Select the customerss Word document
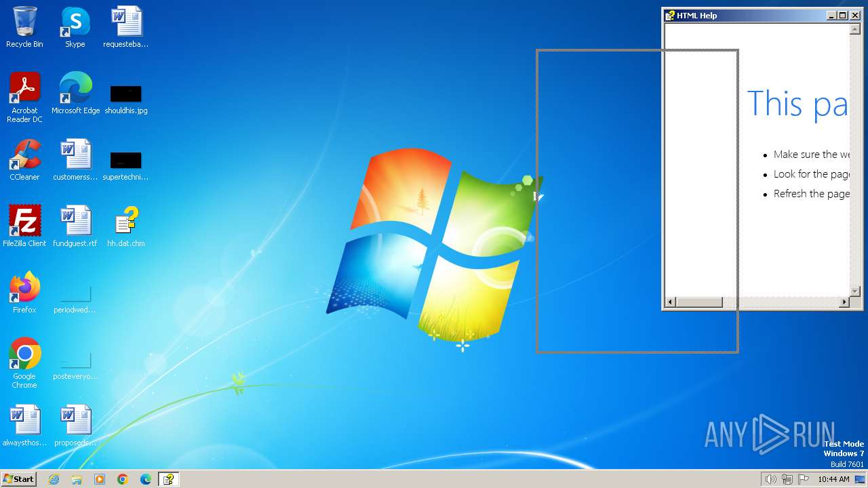Image resolution: width=868 pixels, height=488 pixels. (75, 161)
